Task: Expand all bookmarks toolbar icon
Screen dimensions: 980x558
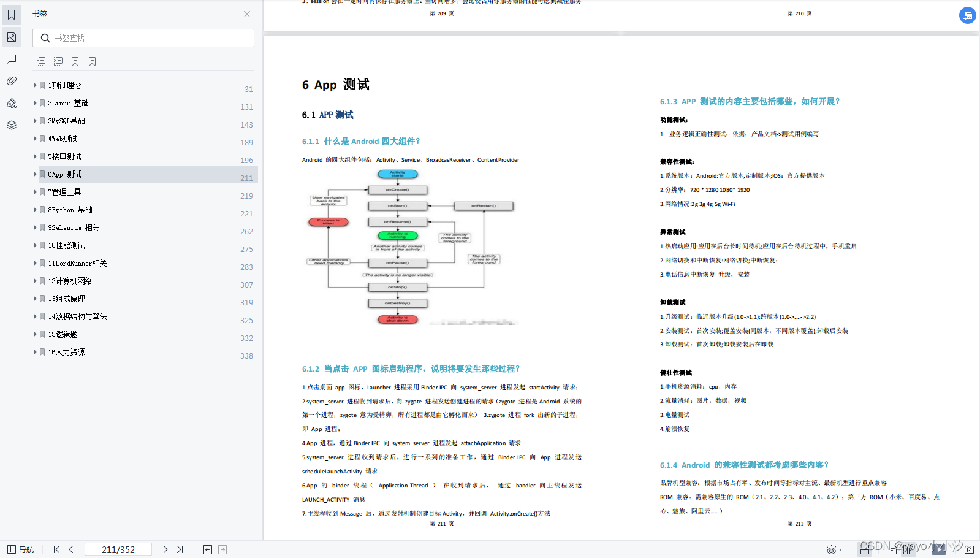Action: pos(41,61)
